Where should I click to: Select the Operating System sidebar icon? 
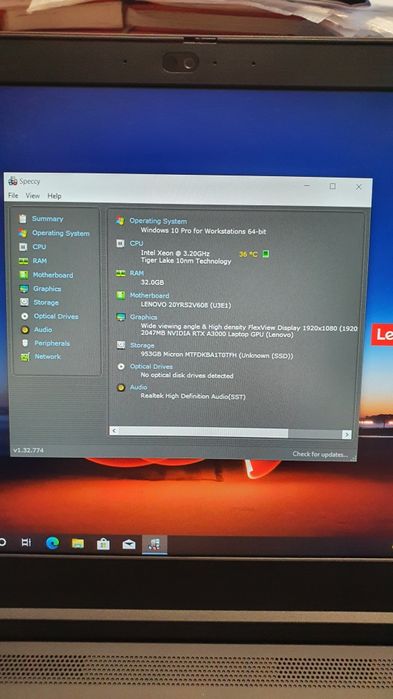23,233
